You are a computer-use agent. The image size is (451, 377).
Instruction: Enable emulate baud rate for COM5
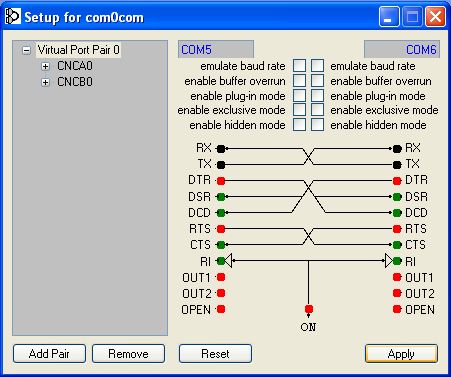299,66
